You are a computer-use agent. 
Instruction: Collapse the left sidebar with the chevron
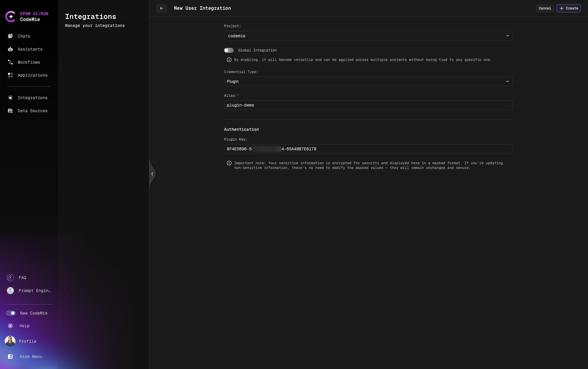152,174
